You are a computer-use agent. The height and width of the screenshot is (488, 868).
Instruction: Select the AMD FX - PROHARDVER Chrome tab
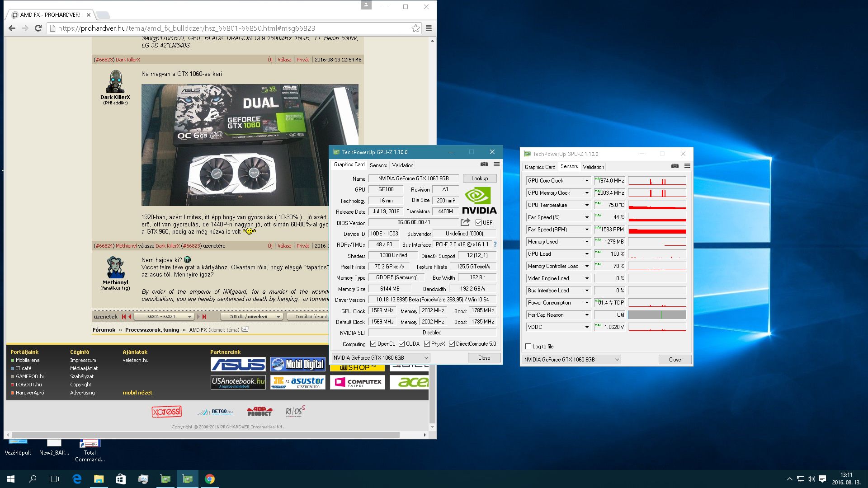pyautogui.click(x=50, y=15)
